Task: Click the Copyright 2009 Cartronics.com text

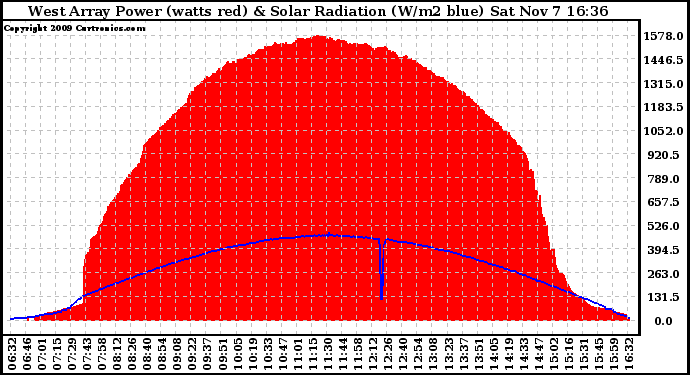Action: click(x=74, y=28)
